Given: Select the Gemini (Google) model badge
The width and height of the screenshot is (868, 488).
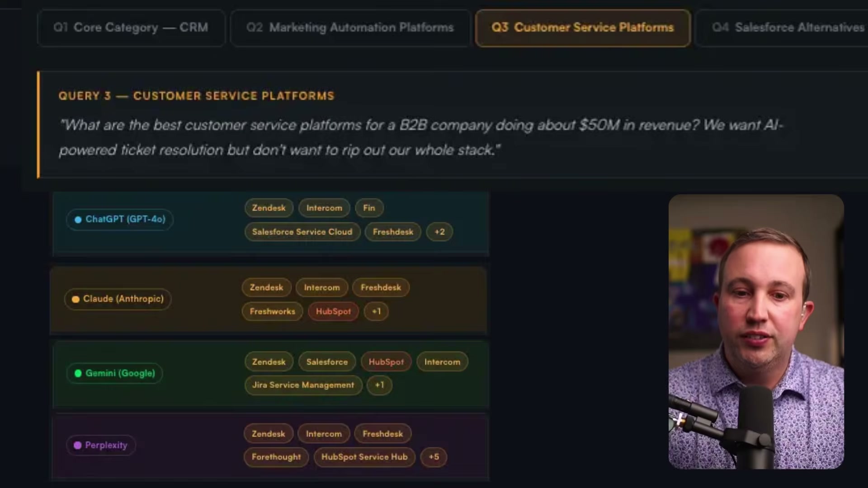Looking at the screenshot, I should [115, 373].
